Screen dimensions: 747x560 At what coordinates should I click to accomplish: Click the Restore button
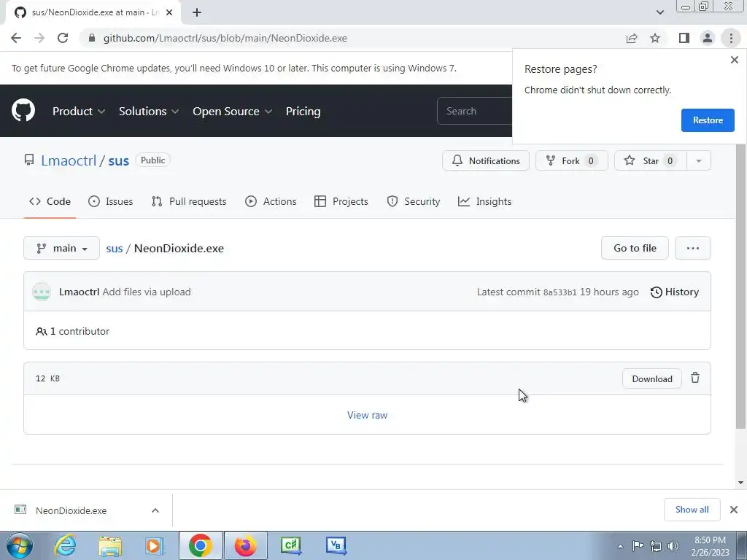[708, 120]
